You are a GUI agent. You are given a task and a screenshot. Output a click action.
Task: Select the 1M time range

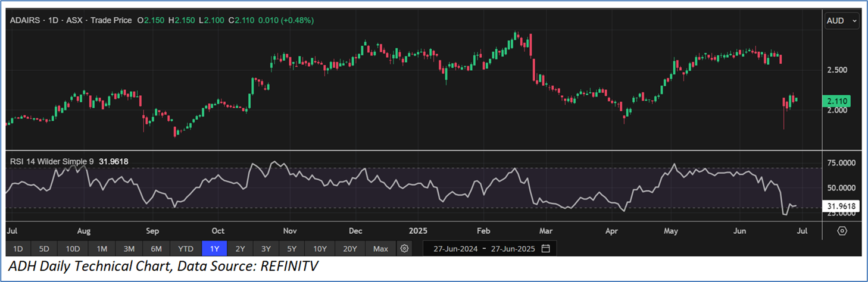click(x=102, y=248)
